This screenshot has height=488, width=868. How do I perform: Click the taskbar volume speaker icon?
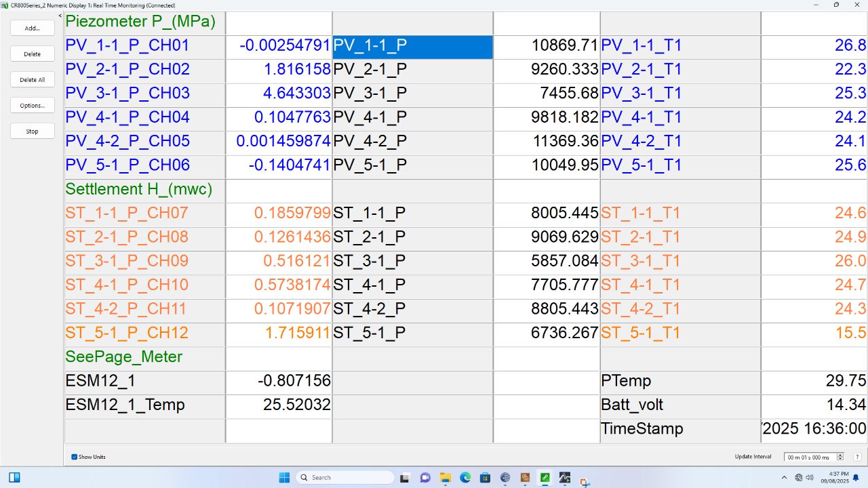click(x=809, y=477)
